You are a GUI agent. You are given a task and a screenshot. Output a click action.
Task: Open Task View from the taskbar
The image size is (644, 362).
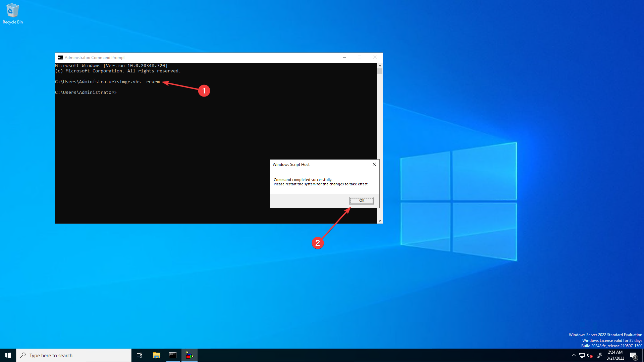tap(140, 355)
